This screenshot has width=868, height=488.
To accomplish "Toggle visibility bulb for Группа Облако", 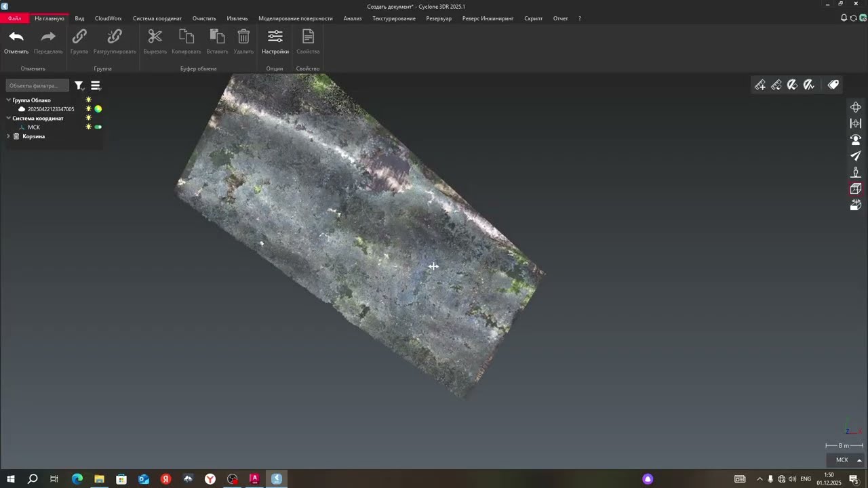I will click(x=88, y=100).
